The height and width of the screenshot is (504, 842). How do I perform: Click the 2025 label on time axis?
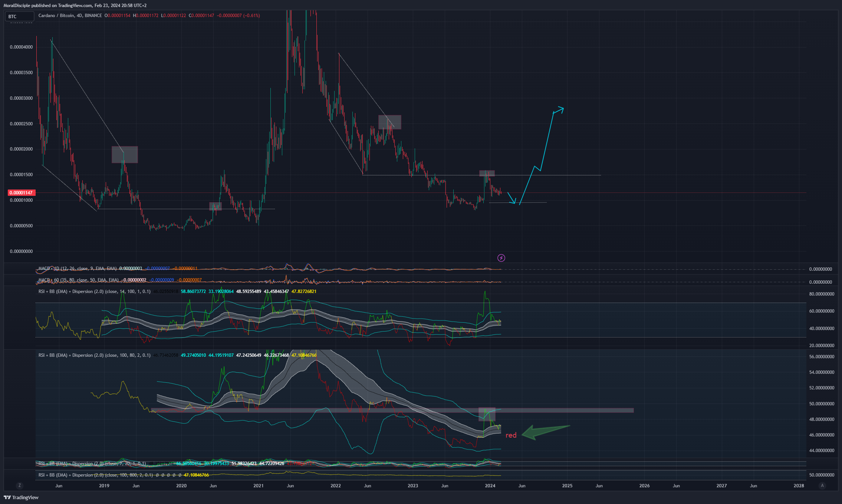567,486
